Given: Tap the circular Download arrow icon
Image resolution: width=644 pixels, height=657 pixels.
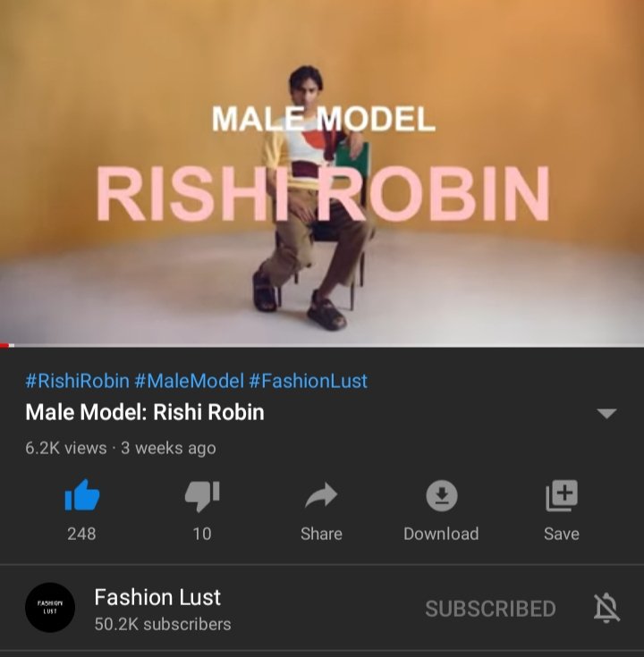Looking at the screenshot, I should click(x=442, y=496).
